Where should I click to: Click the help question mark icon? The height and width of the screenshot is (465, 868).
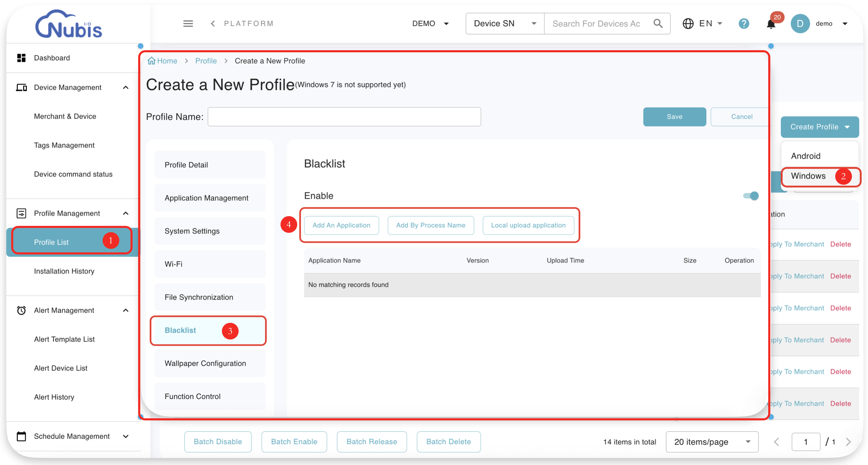tap(744, 23)
